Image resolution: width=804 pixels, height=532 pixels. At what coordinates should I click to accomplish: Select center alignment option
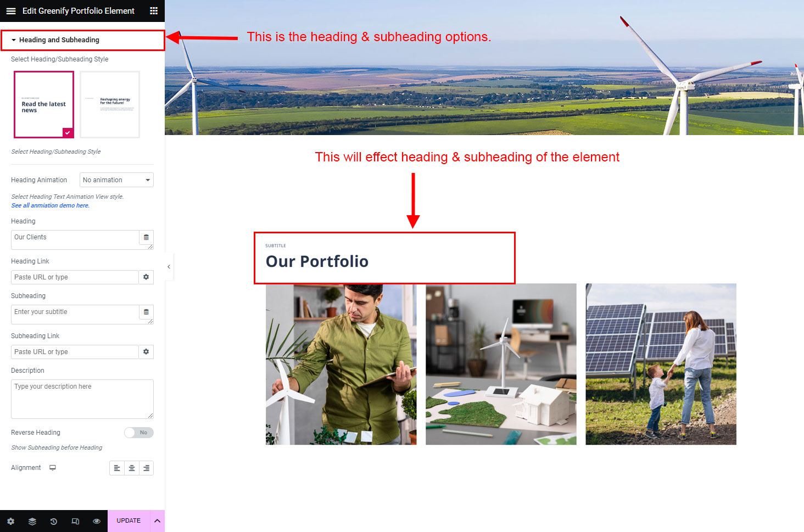coord(132,468)
